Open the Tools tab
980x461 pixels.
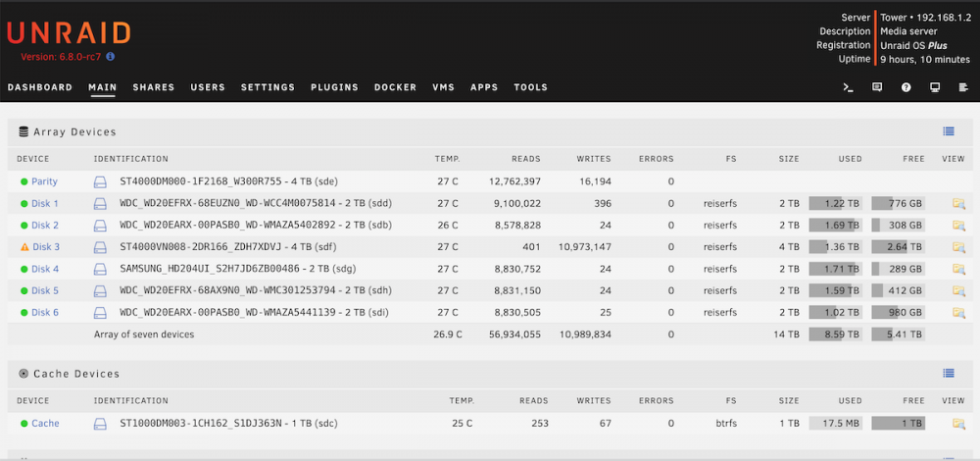coord(530,87)
